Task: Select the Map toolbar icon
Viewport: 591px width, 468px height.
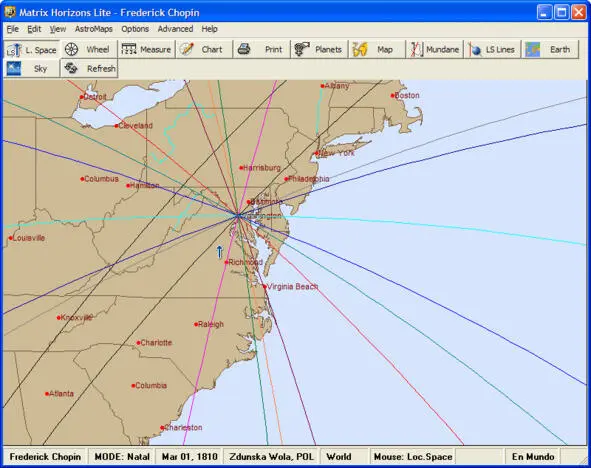Action: (360, 49)
